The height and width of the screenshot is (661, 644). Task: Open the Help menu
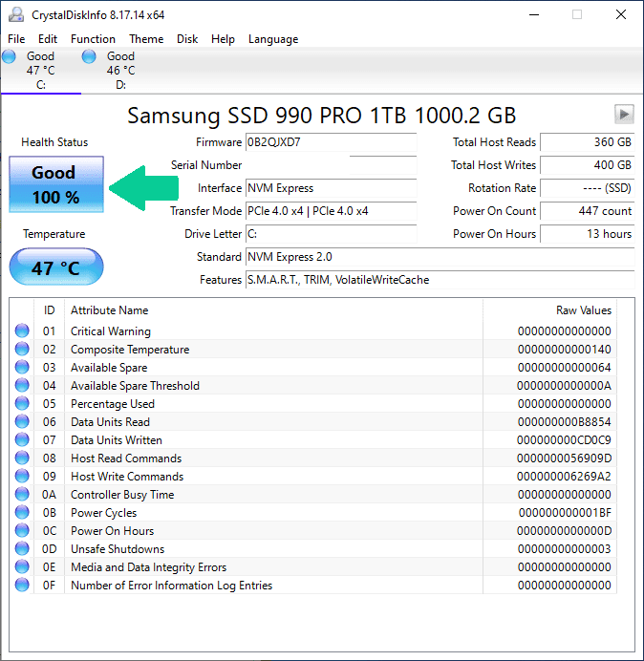click(x=223, y=39)
